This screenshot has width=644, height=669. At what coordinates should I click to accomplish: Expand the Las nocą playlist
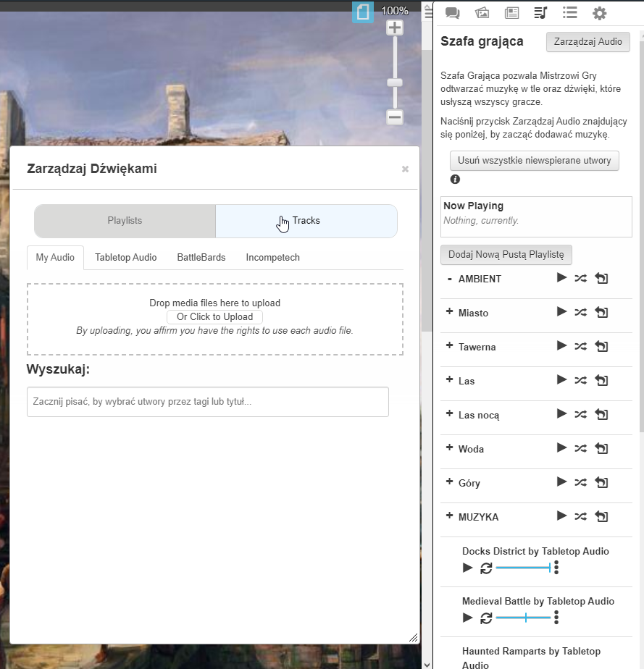pos(449,413)
